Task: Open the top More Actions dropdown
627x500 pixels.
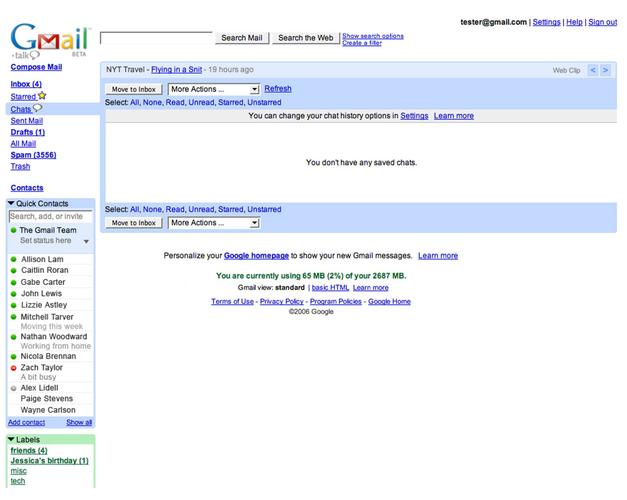Action: pos(213,89)
